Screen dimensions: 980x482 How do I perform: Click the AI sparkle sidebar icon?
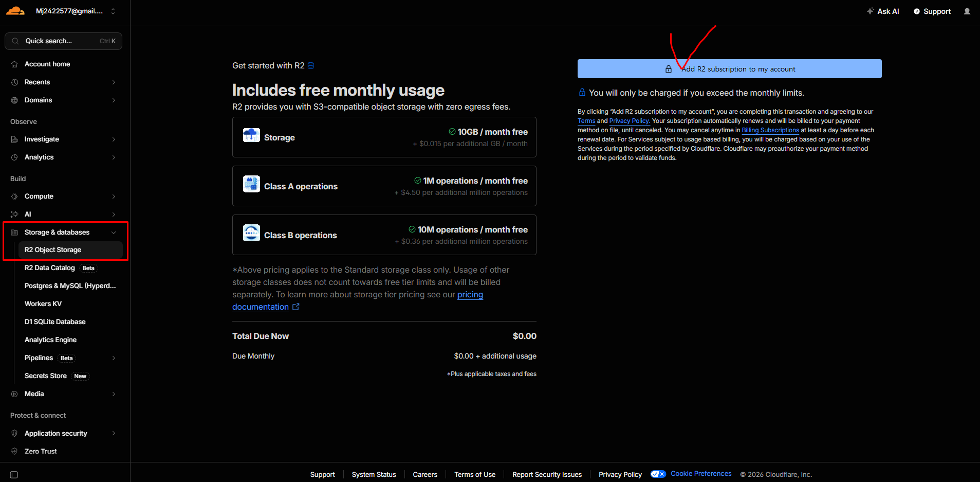pos(14,215)
